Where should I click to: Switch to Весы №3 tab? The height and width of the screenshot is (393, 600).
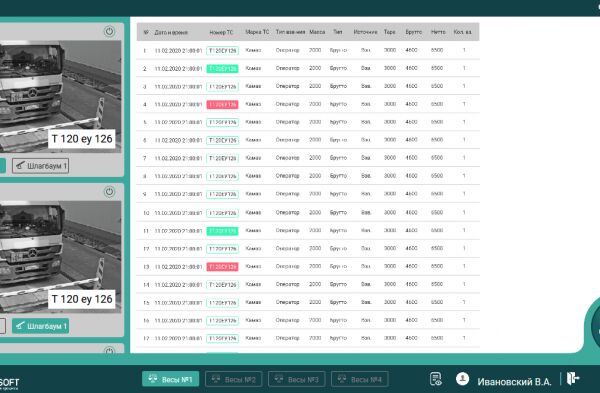point(297,379)
